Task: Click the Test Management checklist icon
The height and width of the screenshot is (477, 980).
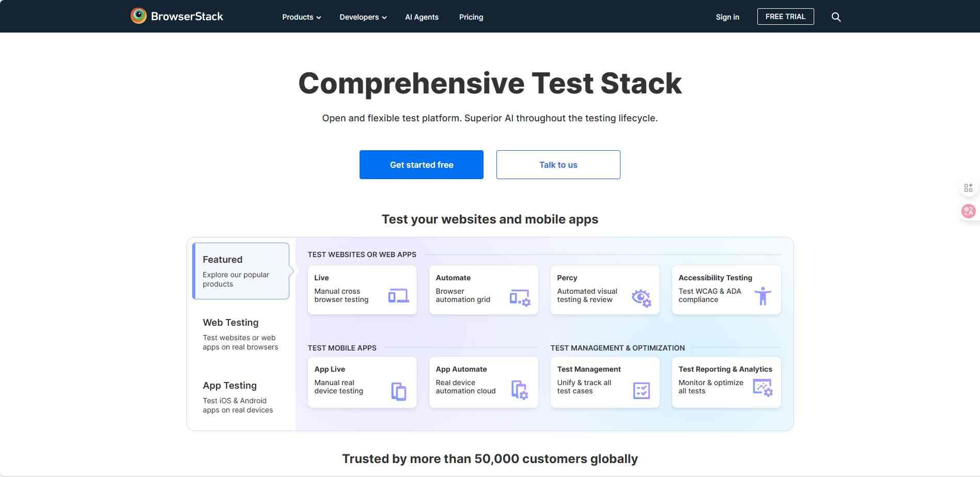Action: (641, 391)
